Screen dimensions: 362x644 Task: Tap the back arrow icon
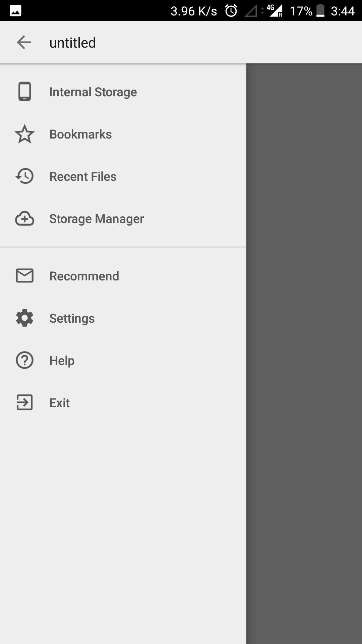(x=24, y=43)
